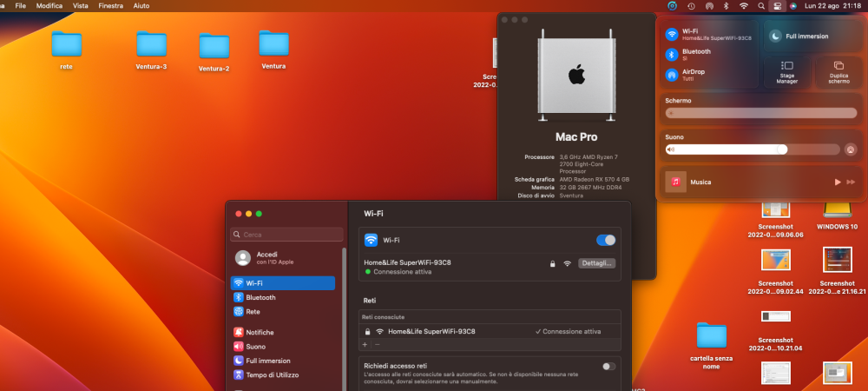
Task: Open Siri from the menu bar
Action: (792, 5)
